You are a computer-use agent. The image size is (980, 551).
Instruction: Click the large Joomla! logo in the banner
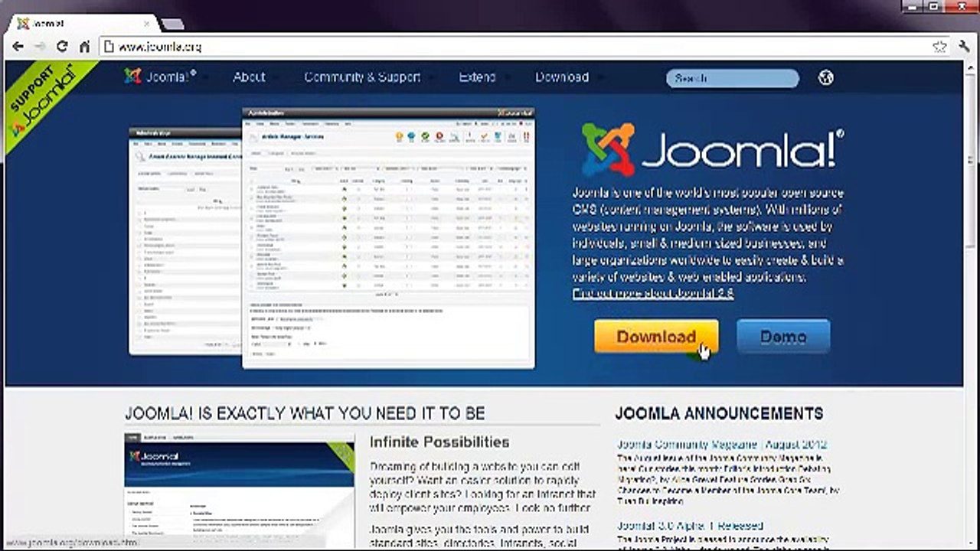[x=712, y=150]
